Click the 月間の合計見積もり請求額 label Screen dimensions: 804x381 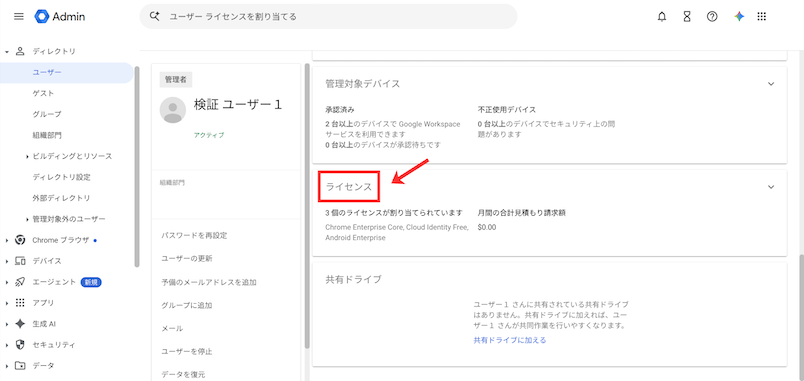tap(521, 212)
